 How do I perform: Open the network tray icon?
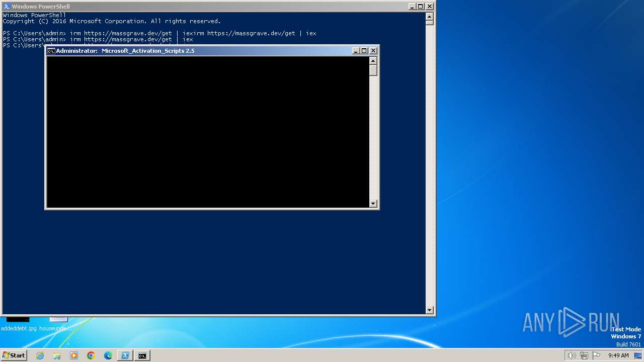pos(584,355)
